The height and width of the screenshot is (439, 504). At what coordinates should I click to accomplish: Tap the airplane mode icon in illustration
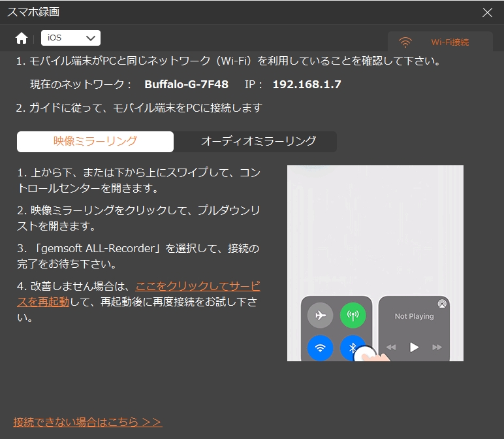[x=319, y=316]
